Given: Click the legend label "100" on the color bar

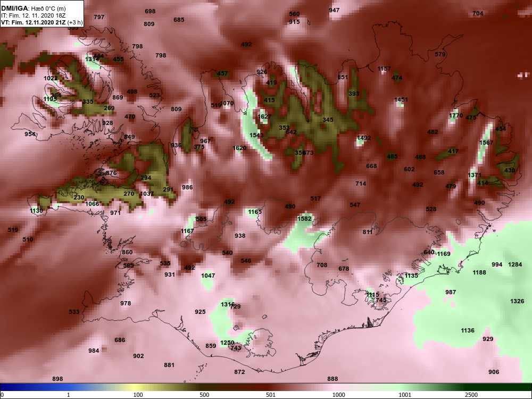Looking at the screenshot, I should 138,395.
